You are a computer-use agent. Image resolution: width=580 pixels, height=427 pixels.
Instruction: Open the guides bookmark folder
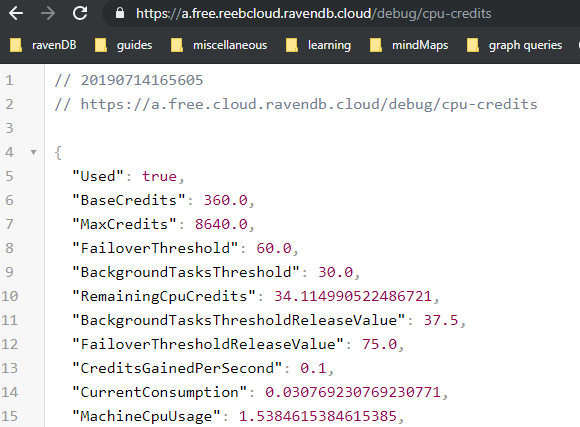coord(124,45)
